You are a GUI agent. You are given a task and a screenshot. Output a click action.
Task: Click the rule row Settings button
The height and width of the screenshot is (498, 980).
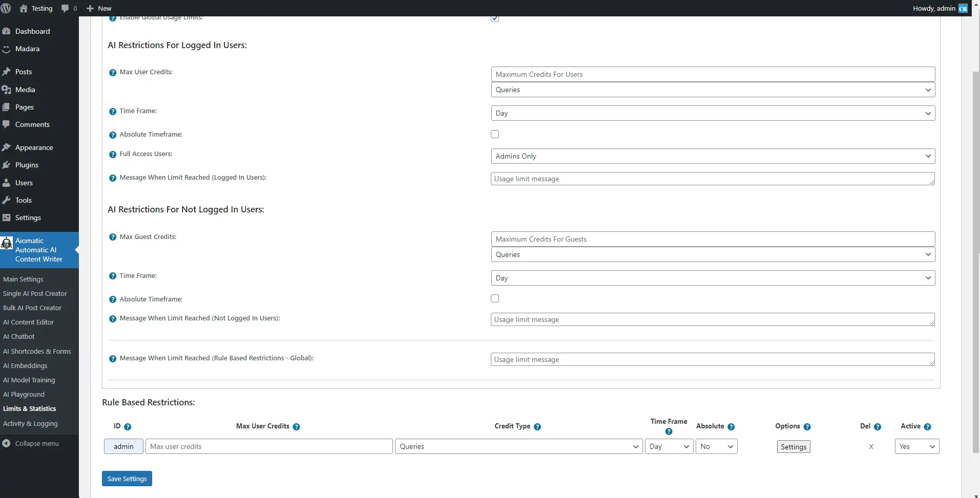[x=794, y=447]
